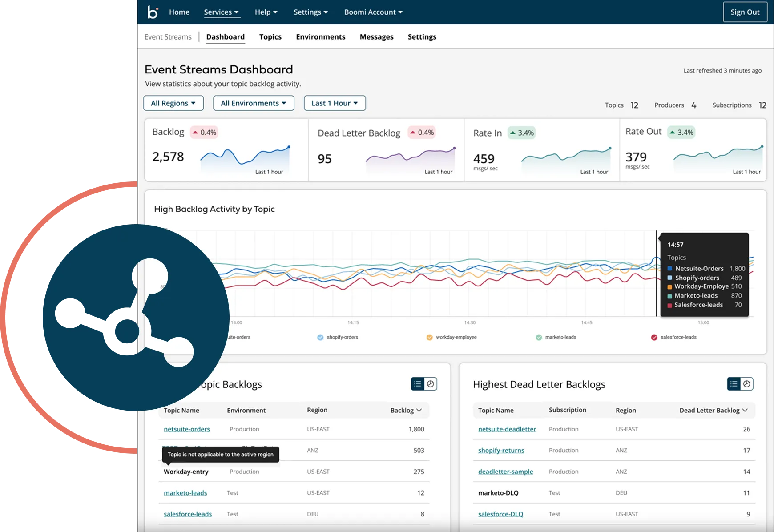Click the Dead Letter Backlog sparkline
This screenshot has width=774, height=532.
411,160
